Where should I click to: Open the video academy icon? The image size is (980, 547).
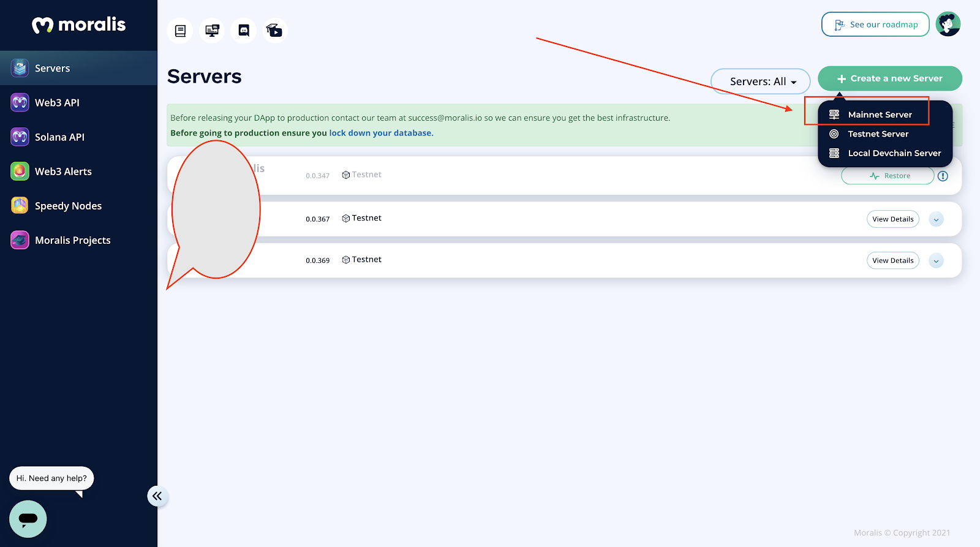275,31
